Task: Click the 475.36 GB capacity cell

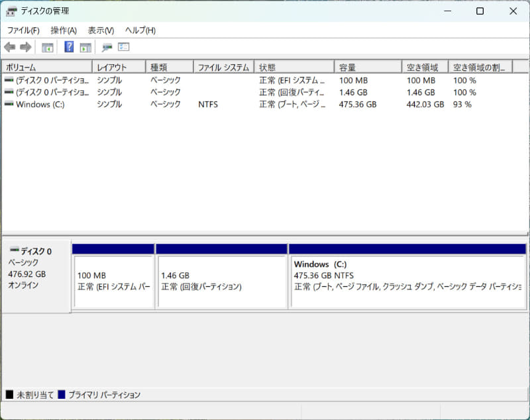Action: point(358,105)
